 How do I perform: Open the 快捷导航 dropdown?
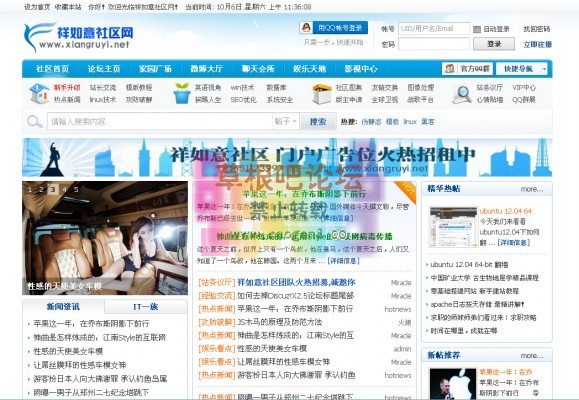(521, 69)
